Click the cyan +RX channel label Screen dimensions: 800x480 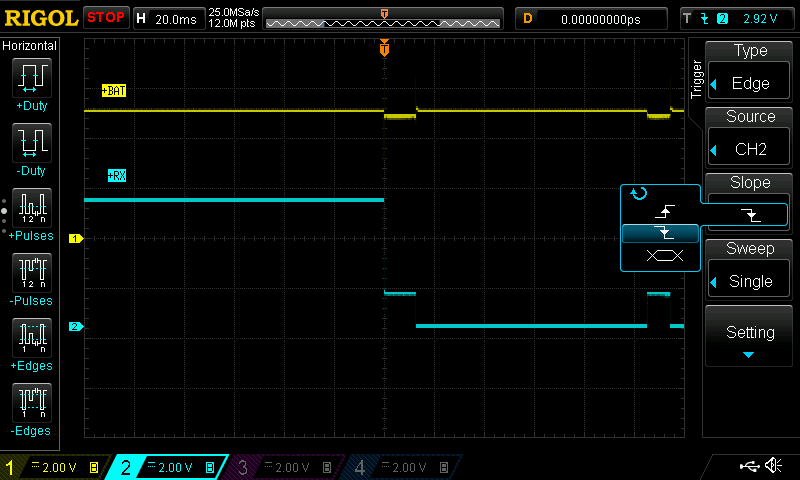click(x=117, y=175)
